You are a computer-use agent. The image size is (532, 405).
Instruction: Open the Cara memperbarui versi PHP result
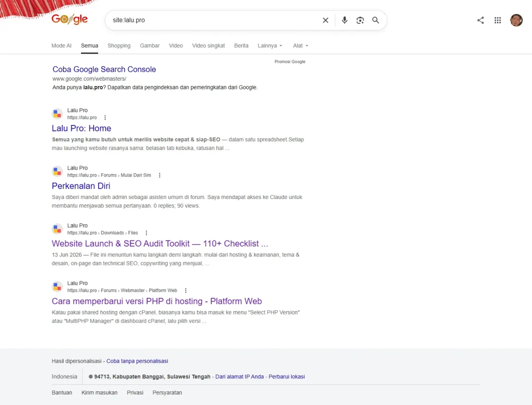(157, 301)
